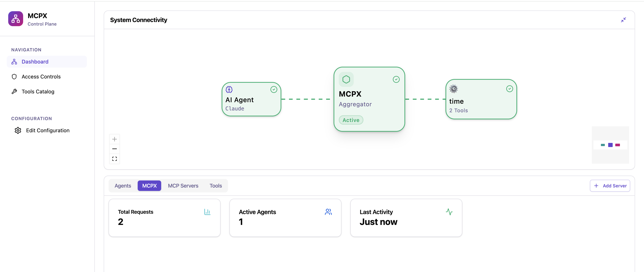Fit the diagram view to screen
The image size is (644, 272).
[115, 159]
